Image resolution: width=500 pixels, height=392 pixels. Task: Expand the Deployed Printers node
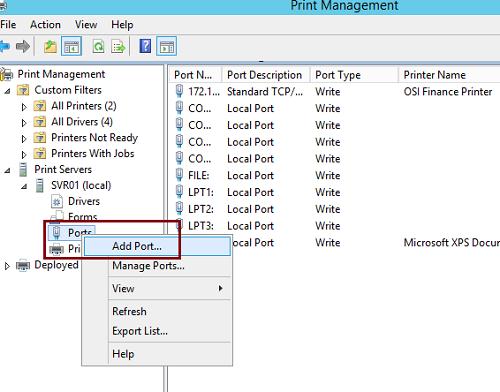(x=7, y=266)
